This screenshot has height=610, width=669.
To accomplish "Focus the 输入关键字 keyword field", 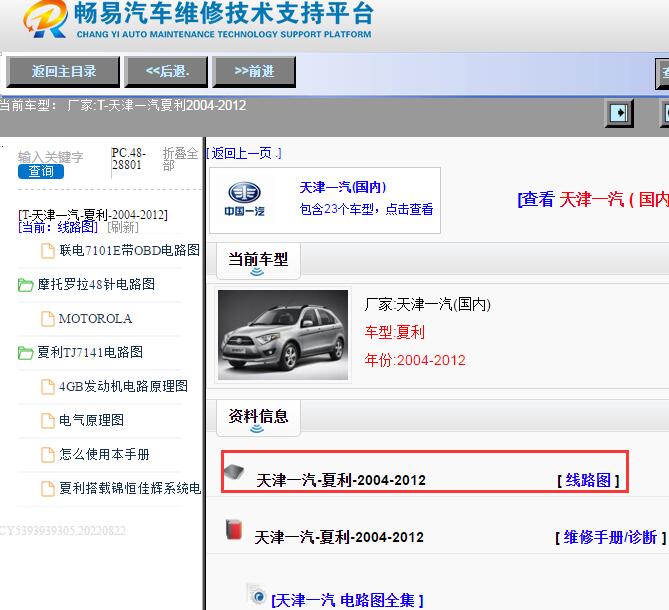I will click(x=50, y=157).
